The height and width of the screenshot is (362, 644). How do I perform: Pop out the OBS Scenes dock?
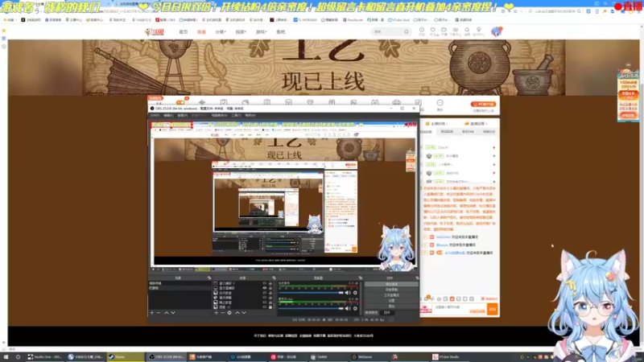(209, 278)
